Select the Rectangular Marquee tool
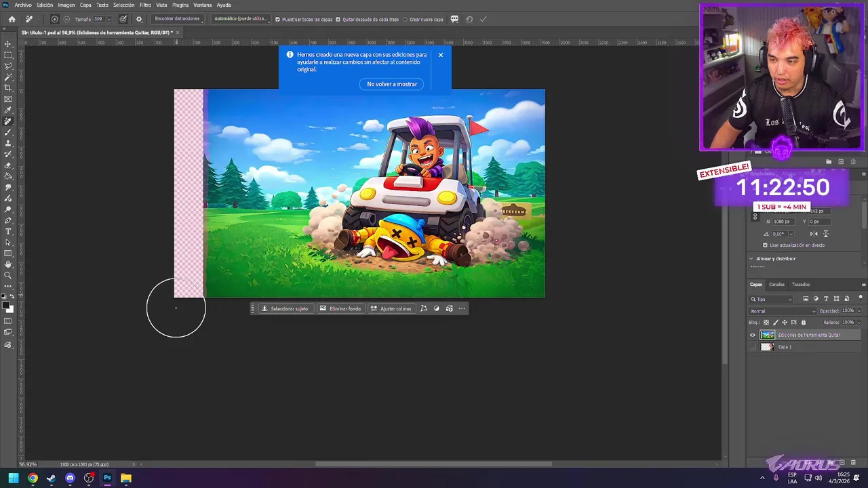This screenshot has width=868, height=488. (x=8, y=55)
